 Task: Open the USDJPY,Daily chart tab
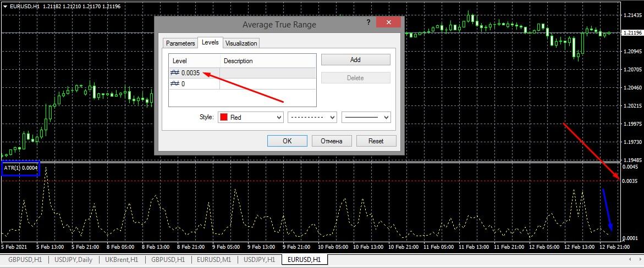click(74, 259)
